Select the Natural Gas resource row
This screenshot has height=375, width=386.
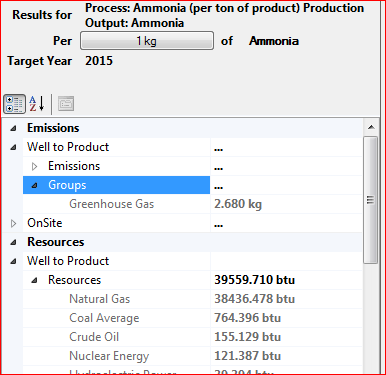192,299
